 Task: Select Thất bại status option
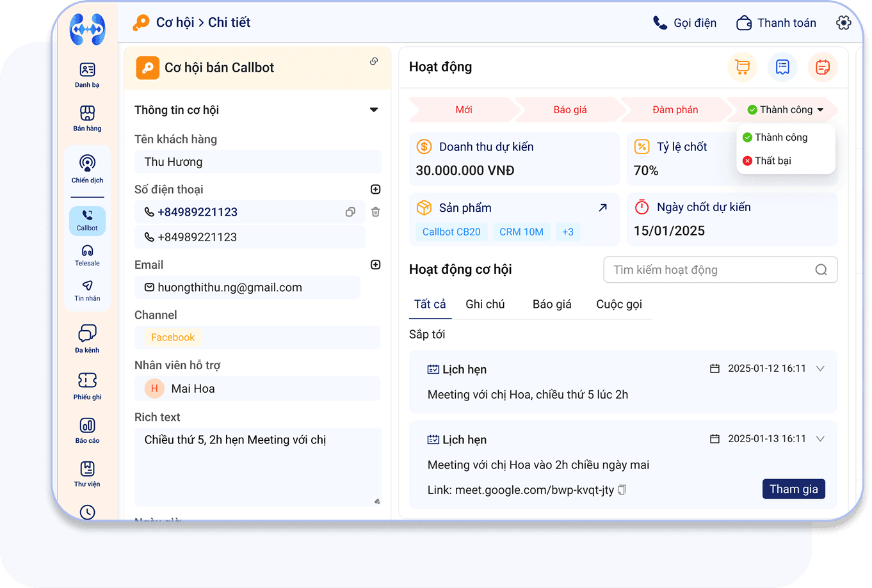click(x=773, y=161)
